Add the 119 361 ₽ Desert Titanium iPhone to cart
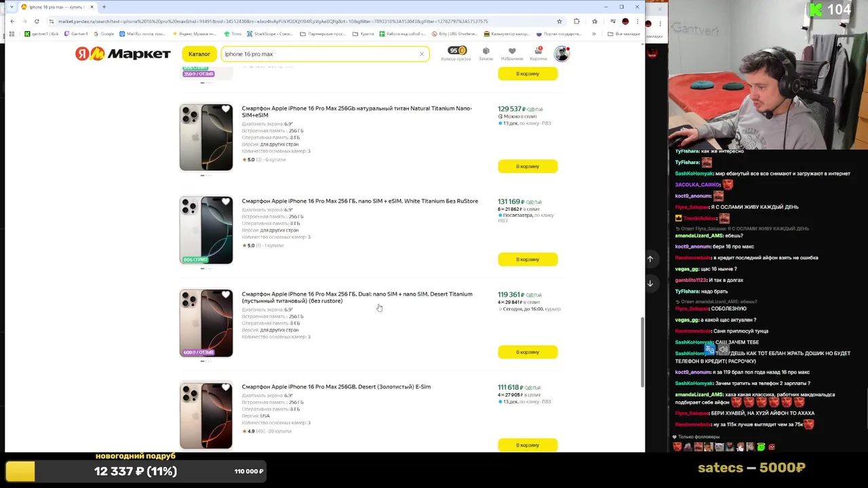The width and height of the screenshot is (868, 488). pyautogui.click(x=528, y=352)
